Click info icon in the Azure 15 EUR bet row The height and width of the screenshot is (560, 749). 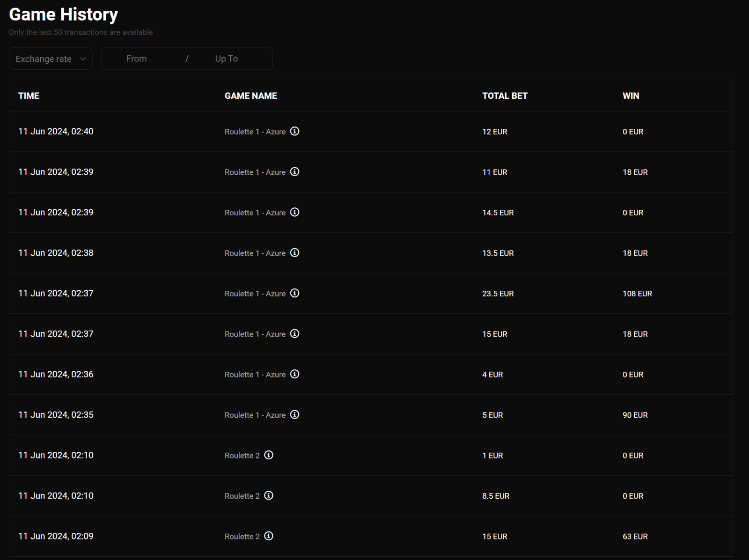(294, 334)
